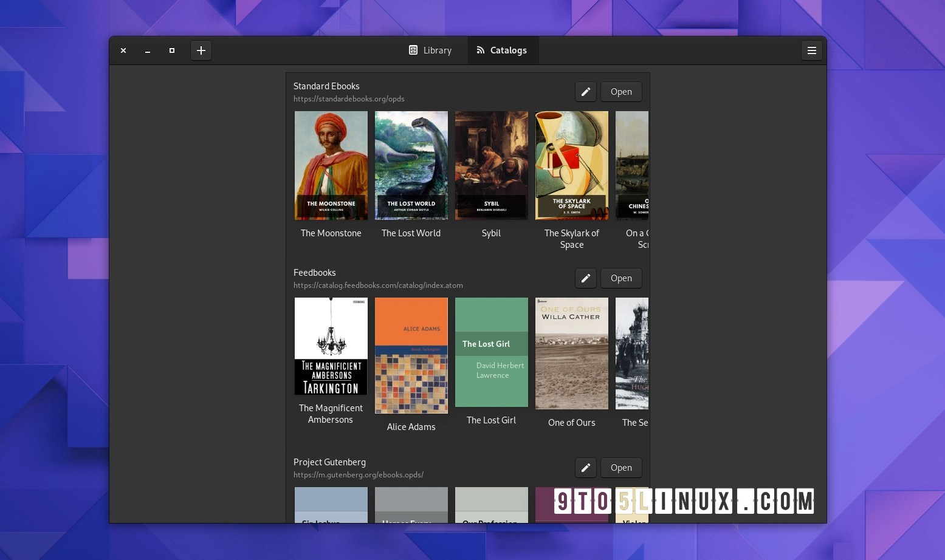Viewport: 945px width, 560px height.
Task: Click the One of Ours title label
Action: [x=572, y=423]
